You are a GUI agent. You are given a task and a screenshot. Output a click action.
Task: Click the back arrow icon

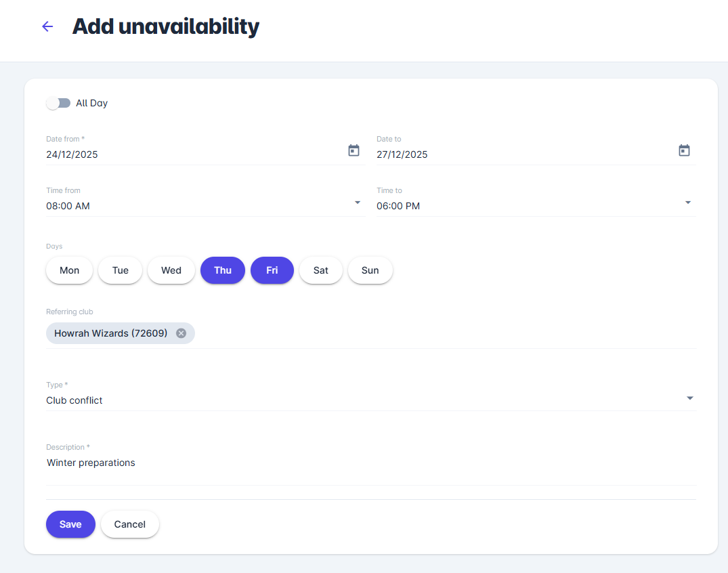tap(47, 26)
